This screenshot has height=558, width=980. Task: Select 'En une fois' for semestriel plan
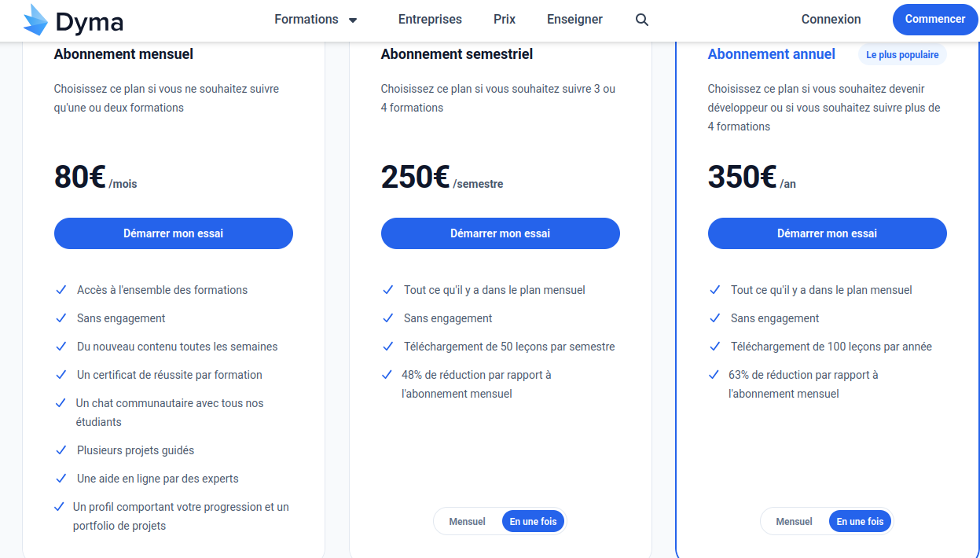[533, 521]
